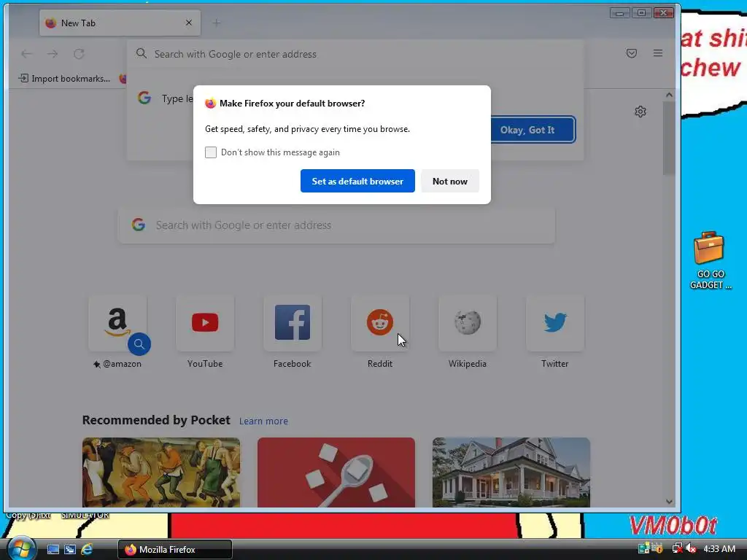
Task: Check Don't show this message again
Action: click(x=211, y=152)
